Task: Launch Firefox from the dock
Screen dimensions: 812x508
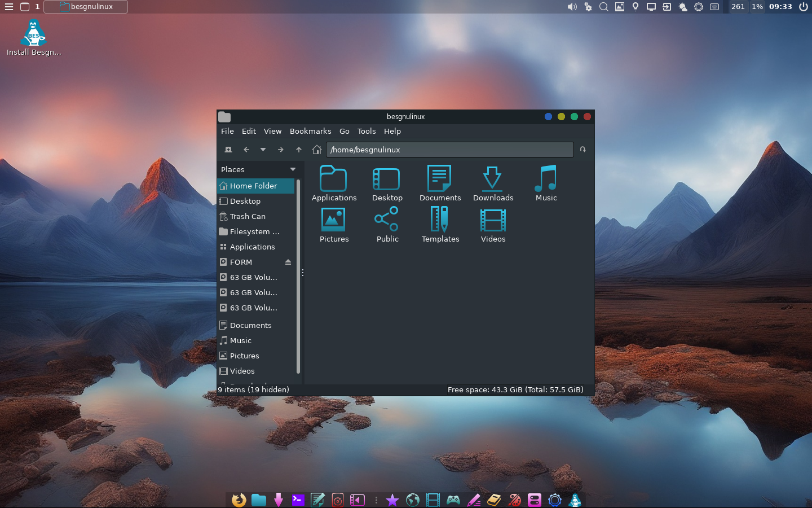Action: click(239, 500)
